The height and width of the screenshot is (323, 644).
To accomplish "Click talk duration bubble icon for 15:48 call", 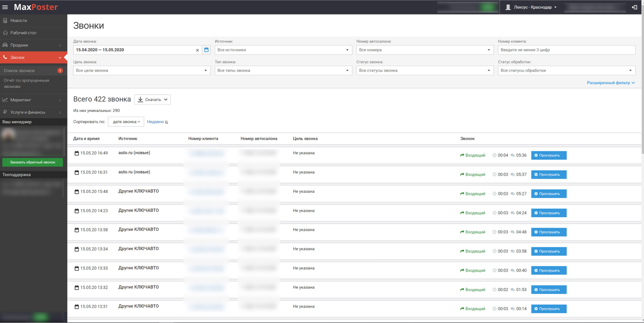I will [512, 194].
